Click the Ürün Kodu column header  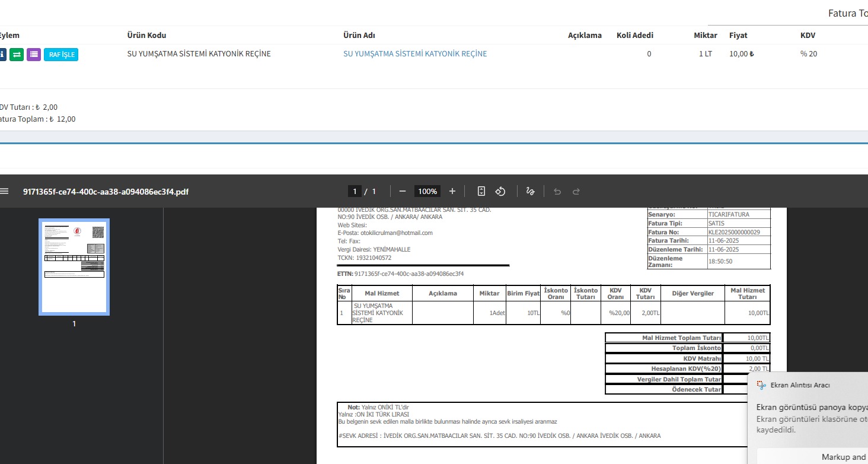point(146,36)
